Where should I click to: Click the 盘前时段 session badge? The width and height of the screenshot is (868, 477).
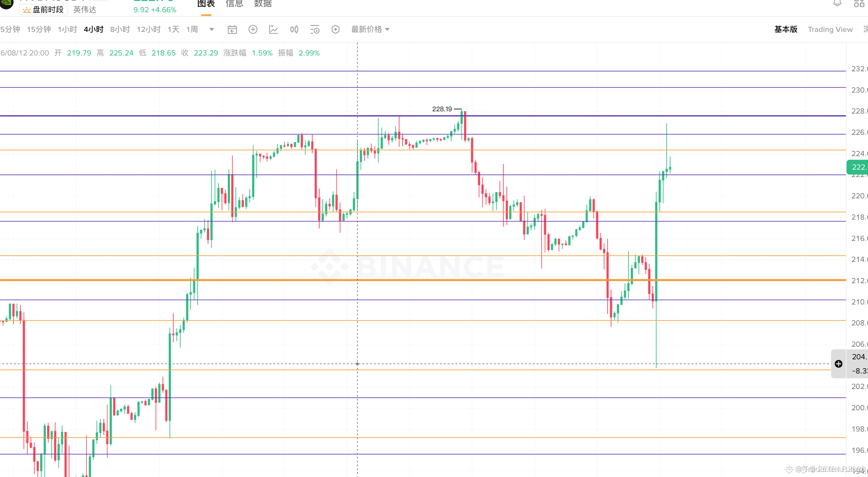(44, 9)
